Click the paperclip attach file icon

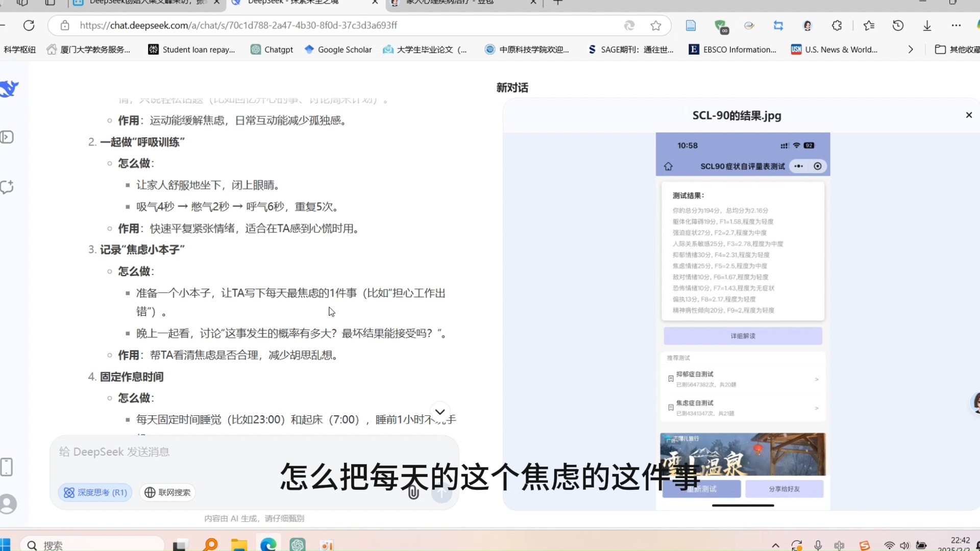[413, 493]
